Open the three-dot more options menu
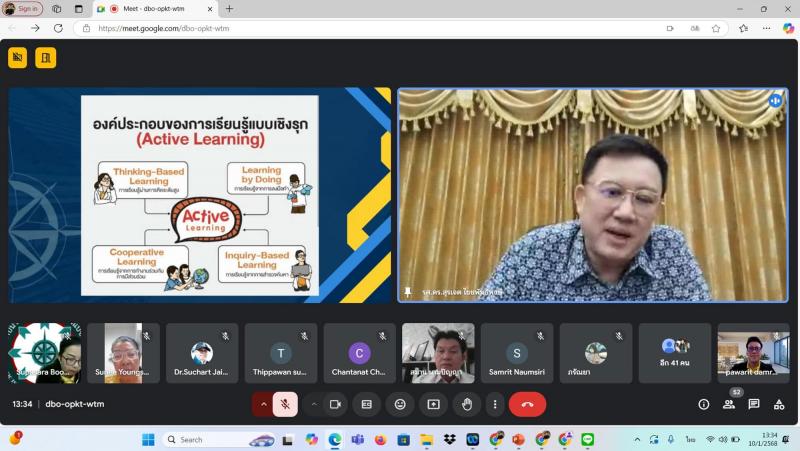800x451 pixels. 494,405
